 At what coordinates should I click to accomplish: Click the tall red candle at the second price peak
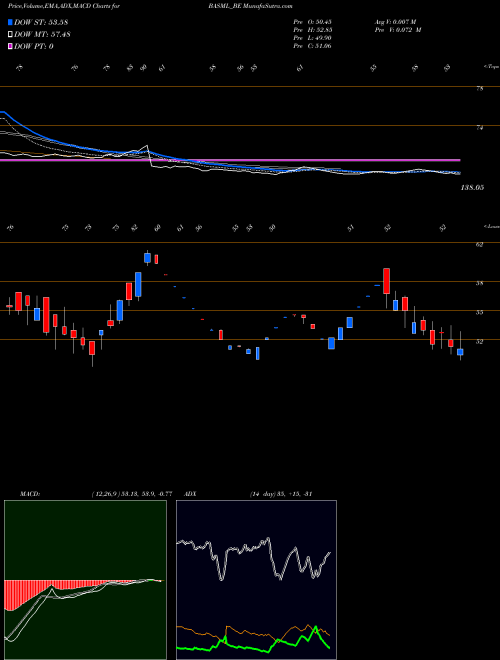pos(386,281)
